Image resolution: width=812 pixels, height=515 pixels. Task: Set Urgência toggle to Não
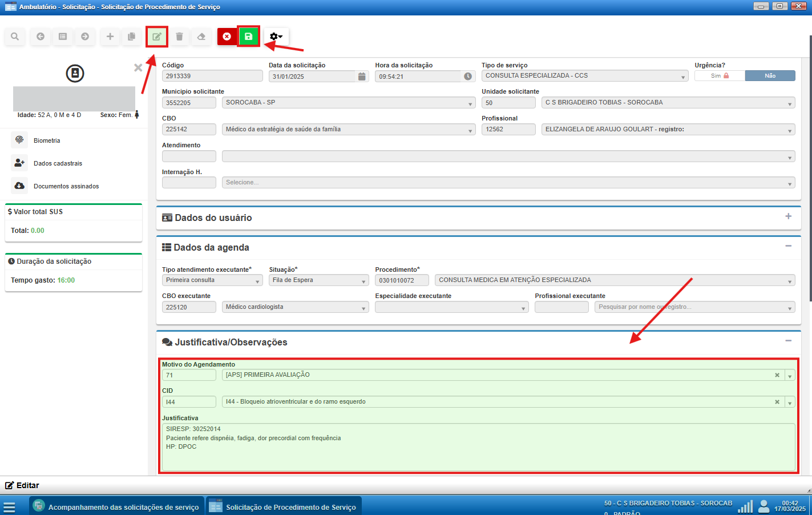[770, 76]
